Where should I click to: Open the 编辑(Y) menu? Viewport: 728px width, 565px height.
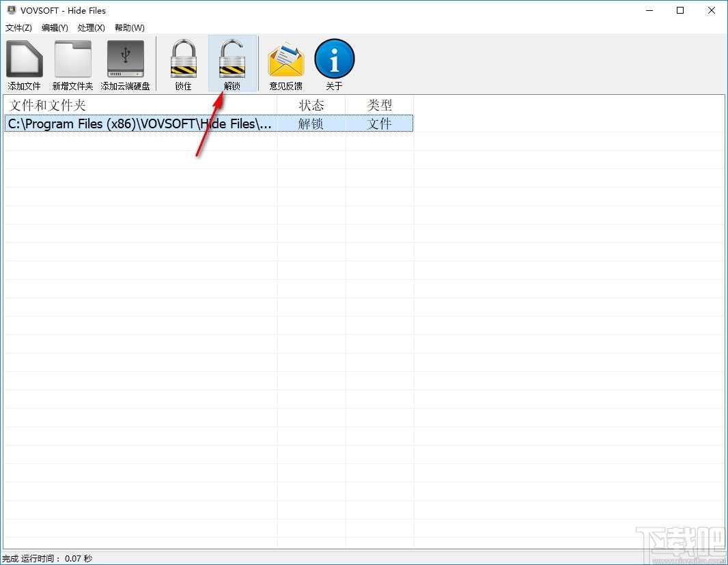coord(54,27)
